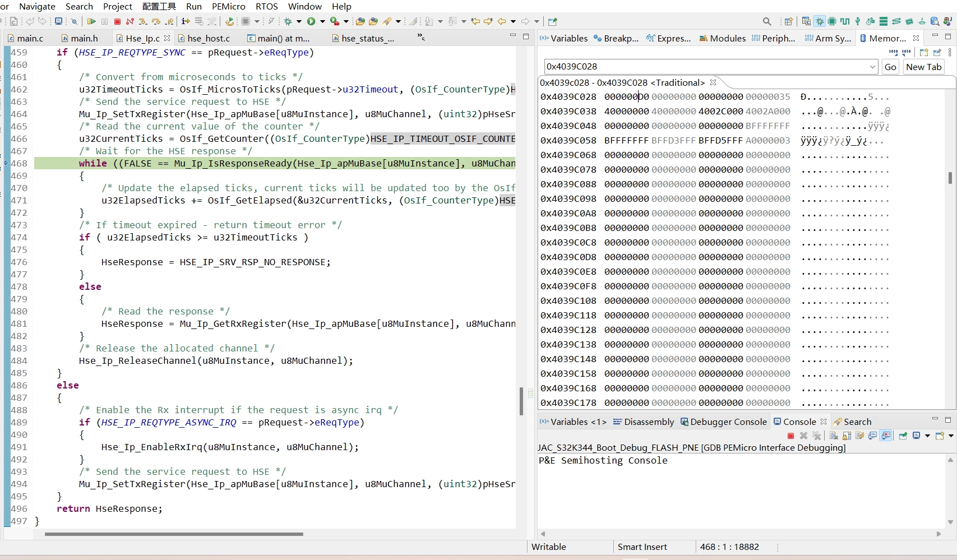Image resolution: width=957 pixels, height=560 pixels.
Task: Expand the Open Console dropdown arrow
Action: coord(951,436)
